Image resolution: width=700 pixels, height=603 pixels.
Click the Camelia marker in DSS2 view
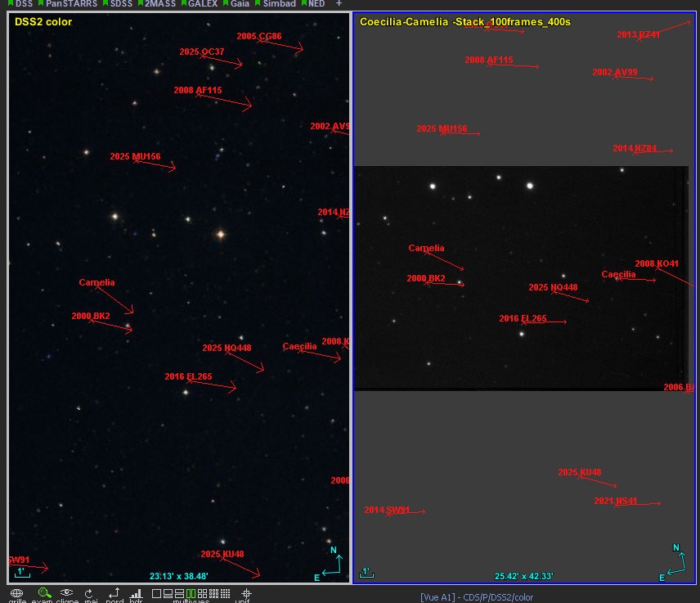point(96,282)
